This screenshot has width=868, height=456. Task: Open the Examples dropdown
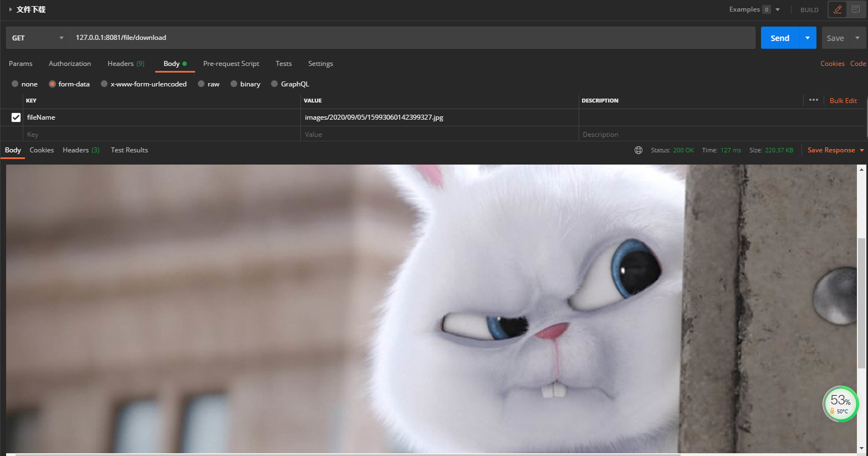[x=754, y=9]
